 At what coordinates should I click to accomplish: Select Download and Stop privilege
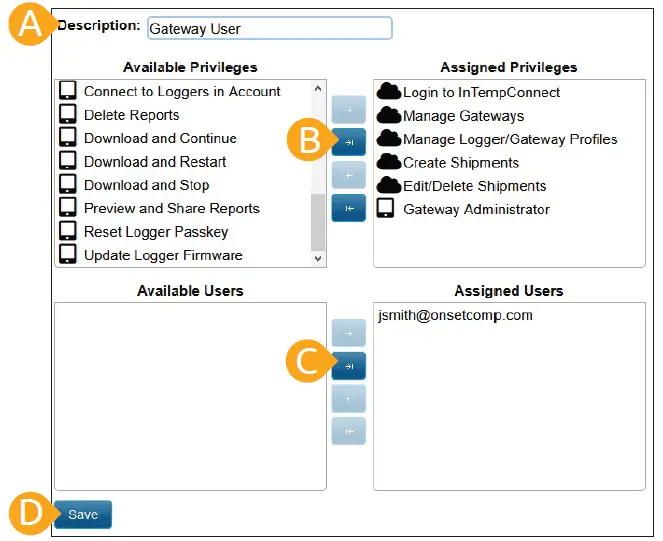point(184,185)
